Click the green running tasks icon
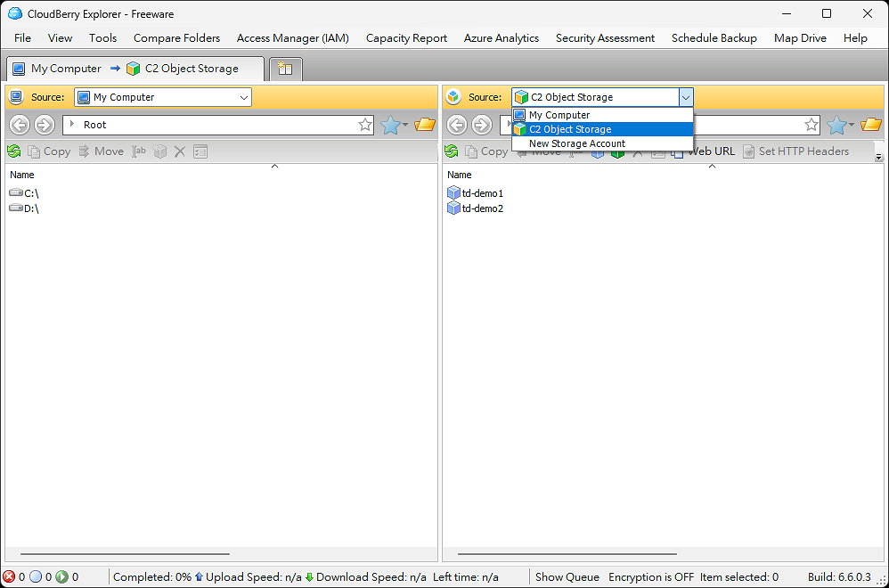The height and width of the screenshot is (588, 889). coord(61,577)
